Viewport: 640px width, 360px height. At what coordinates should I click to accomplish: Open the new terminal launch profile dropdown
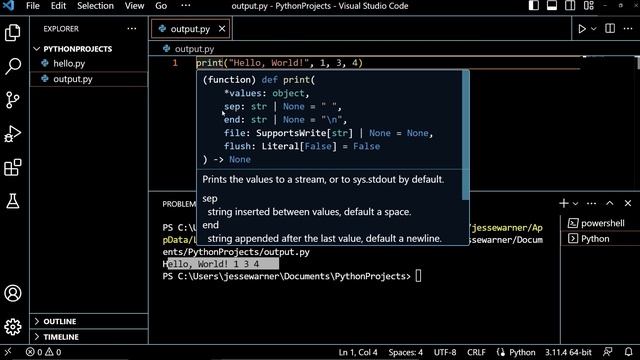point(576,204)
